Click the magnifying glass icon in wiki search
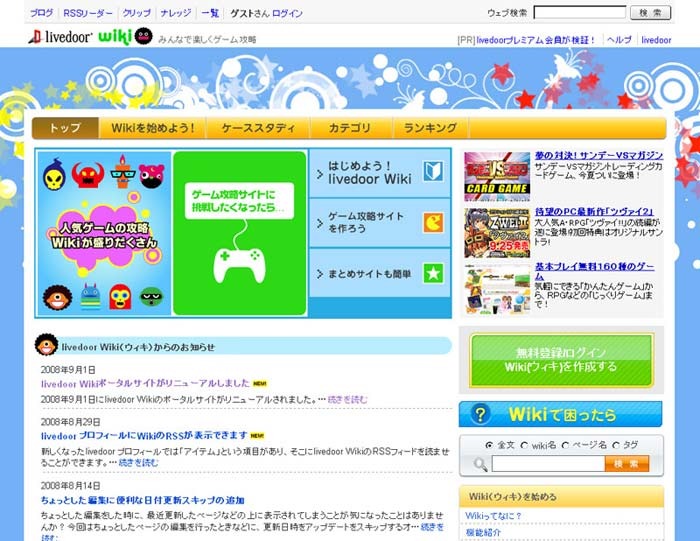 [480, 465]
